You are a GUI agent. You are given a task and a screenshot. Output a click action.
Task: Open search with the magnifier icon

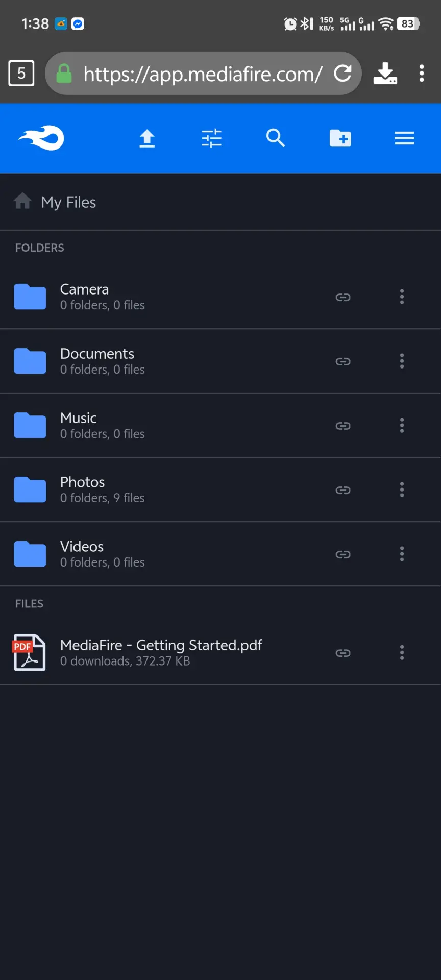276,138
